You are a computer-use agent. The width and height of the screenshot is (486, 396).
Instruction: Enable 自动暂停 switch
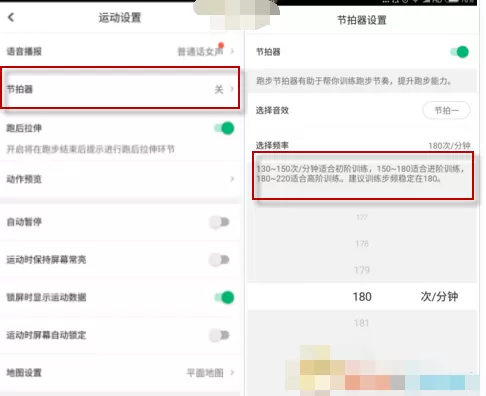point(219,222)
